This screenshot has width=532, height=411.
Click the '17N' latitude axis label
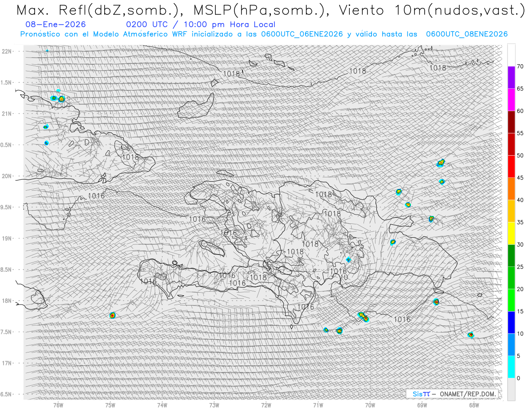[x=6, y=363]
